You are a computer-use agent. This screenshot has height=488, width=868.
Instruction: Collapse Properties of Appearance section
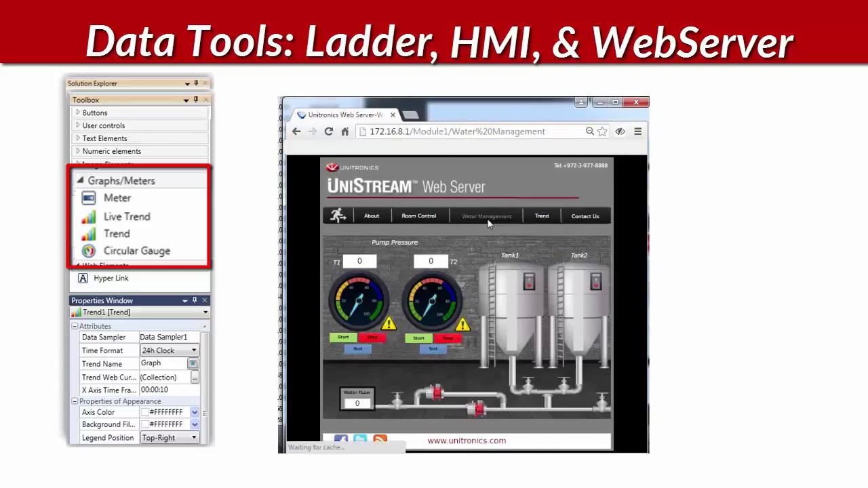75,401
